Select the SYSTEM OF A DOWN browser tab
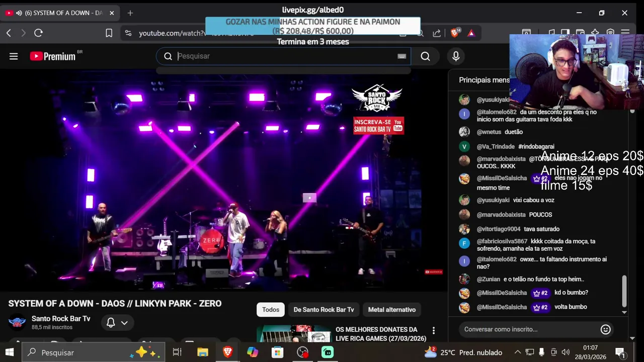644x362 pixels. point(60,13)
